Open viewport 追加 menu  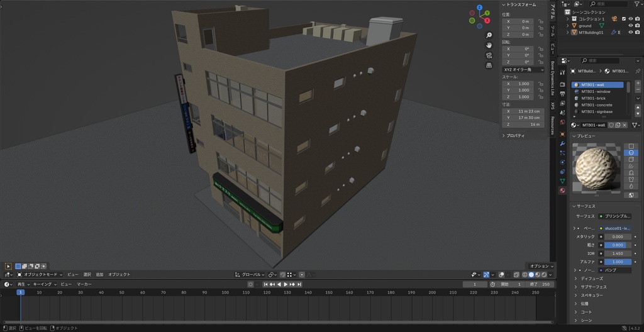click(x=99, y=275)
